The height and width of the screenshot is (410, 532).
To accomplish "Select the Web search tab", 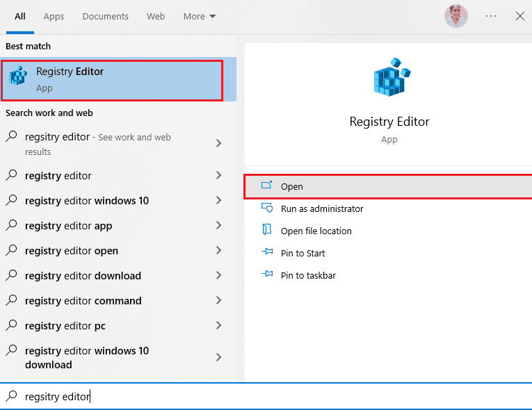I will (x=156, y=16).
